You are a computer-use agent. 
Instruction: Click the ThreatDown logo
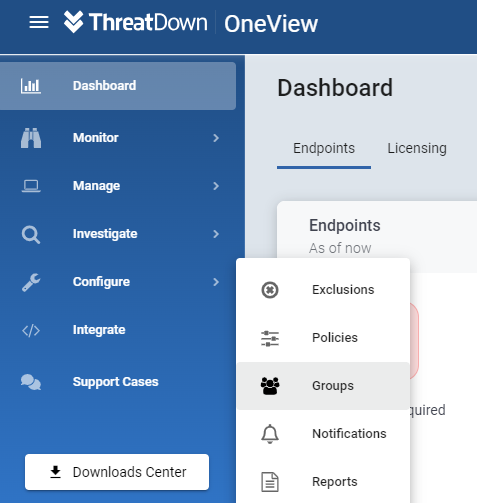point(135,22)
